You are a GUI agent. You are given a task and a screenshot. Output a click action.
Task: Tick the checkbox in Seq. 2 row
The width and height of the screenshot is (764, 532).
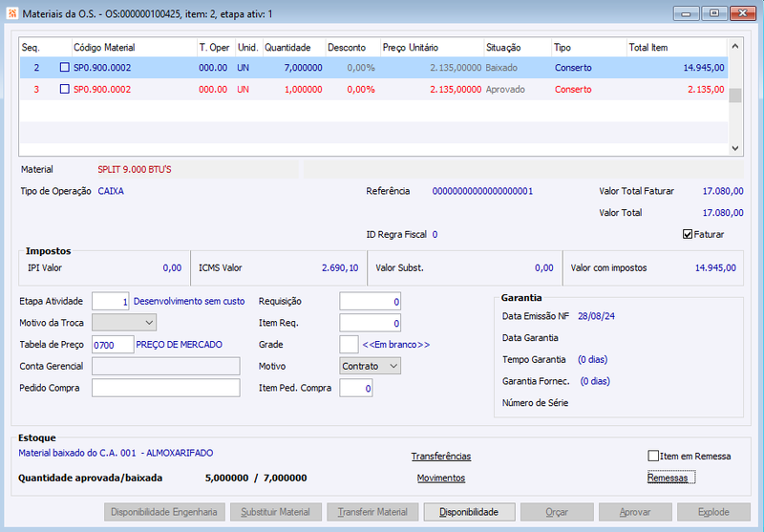click(64, 67)
